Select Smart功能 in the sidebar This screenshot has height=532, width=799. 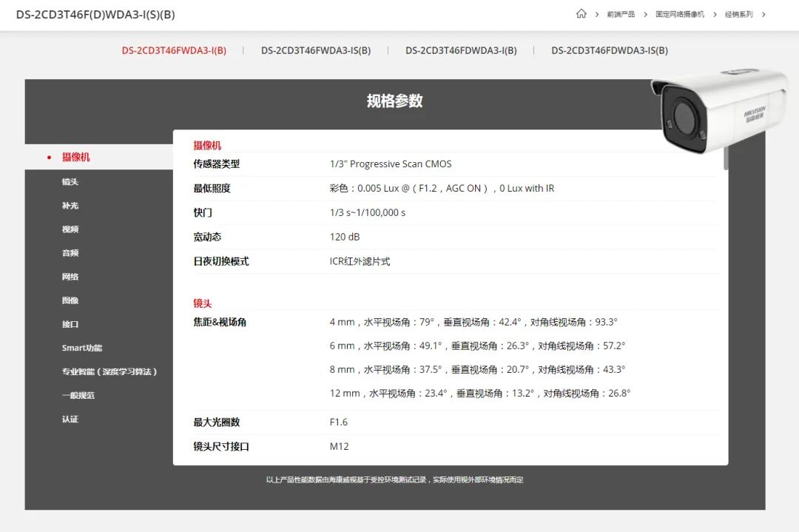click(x=81, y=348)
